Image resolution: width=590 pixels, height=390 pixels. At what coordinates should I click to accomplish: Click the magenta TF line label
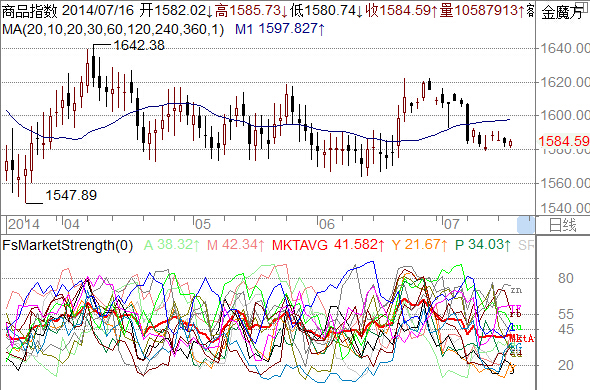point(515,309)
